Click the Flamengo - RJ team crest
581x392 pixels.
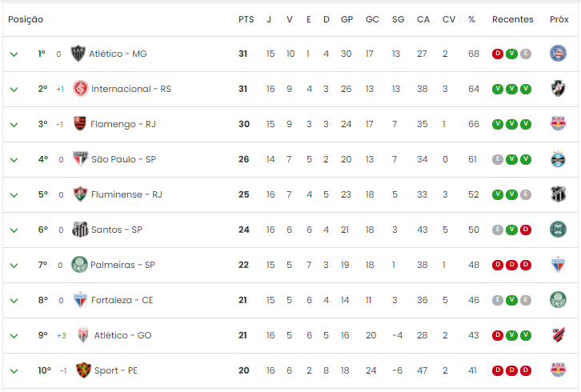pyautogui.click(x=80, y=124)
